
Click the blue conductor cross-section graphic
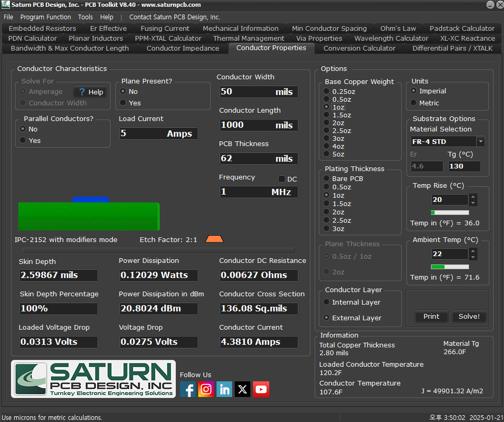tap(91, 200)
